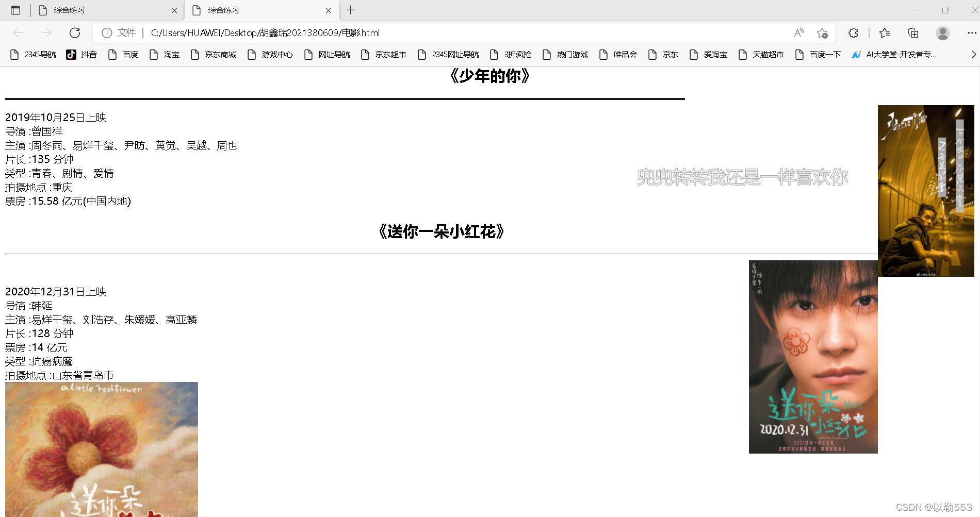Screen dimensions: 980x517
Task: Click the text 片长 :135 分钟
Action: click(39, 159)
